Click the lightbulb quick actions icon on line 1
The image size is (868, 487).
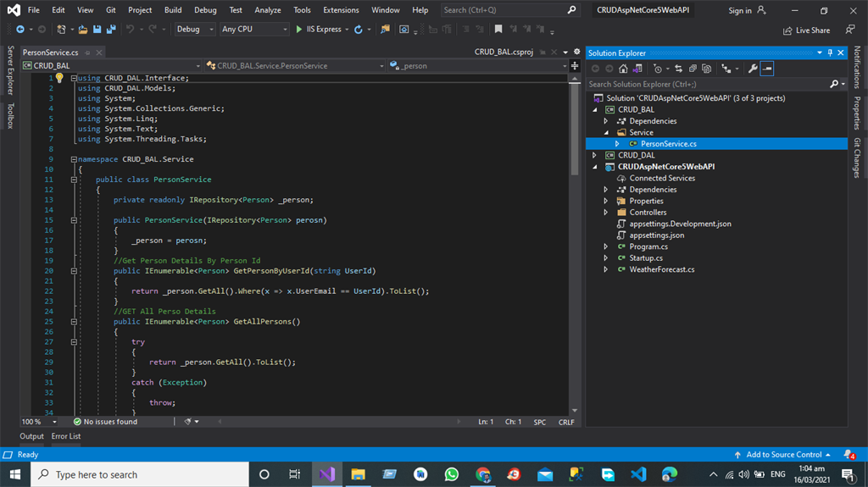coord(59,78)
